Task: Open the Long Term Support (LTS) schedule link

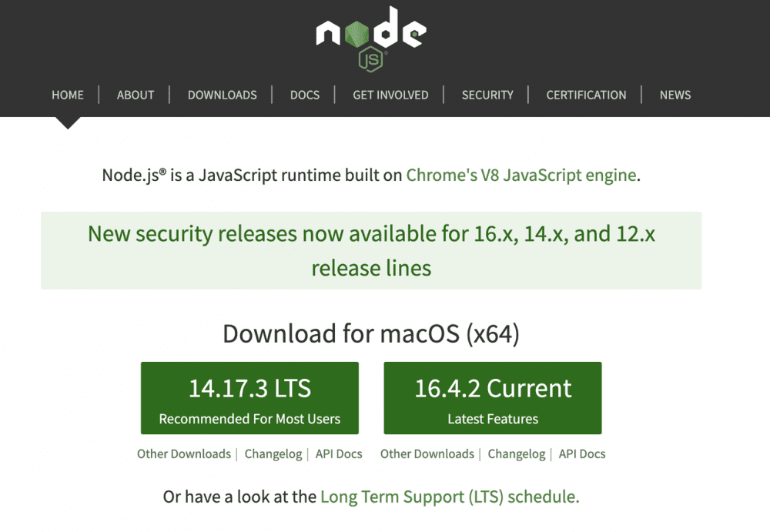Action: (x=450, y=497)
